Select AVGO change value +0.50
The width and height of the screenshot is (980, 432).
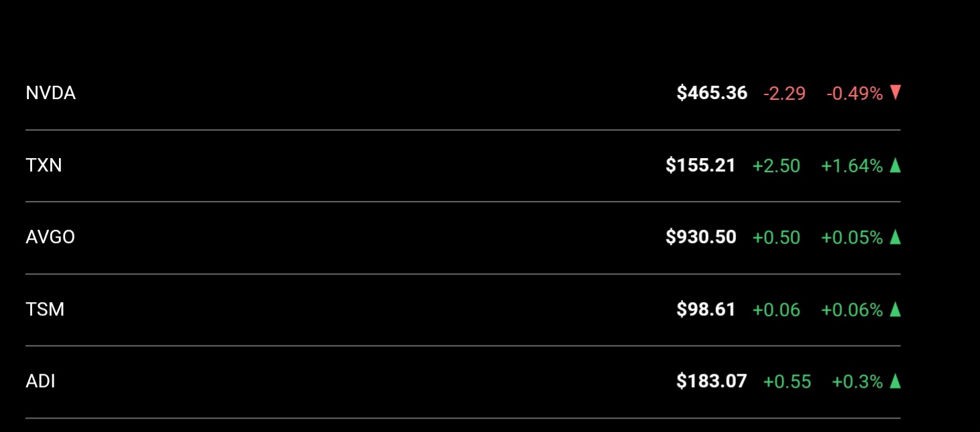[776, 238]
